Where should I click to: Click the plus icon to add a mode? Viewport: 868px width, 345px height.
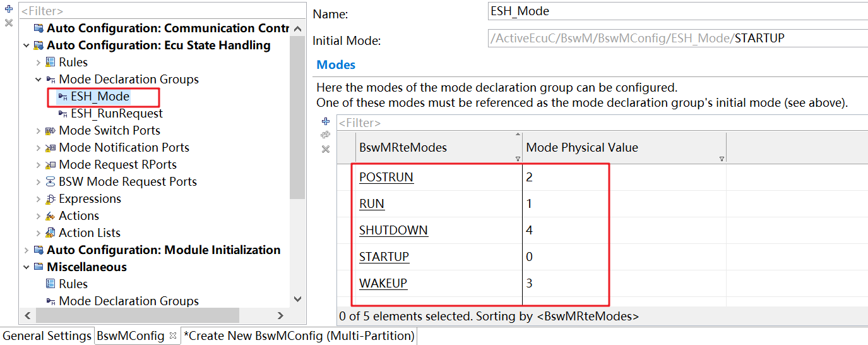[x=326, y=121]
